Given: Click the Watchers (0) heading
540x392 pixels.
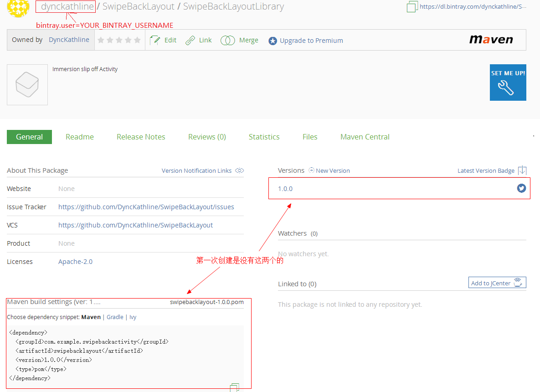Looking at the screenshot, I should [x=298, y=233].
